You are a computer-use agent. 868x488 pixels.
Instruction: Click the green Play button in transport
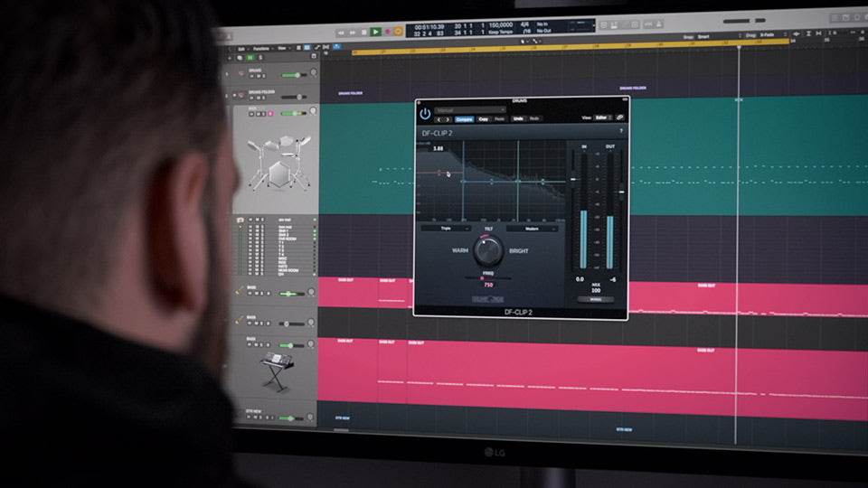click(375, 32)
